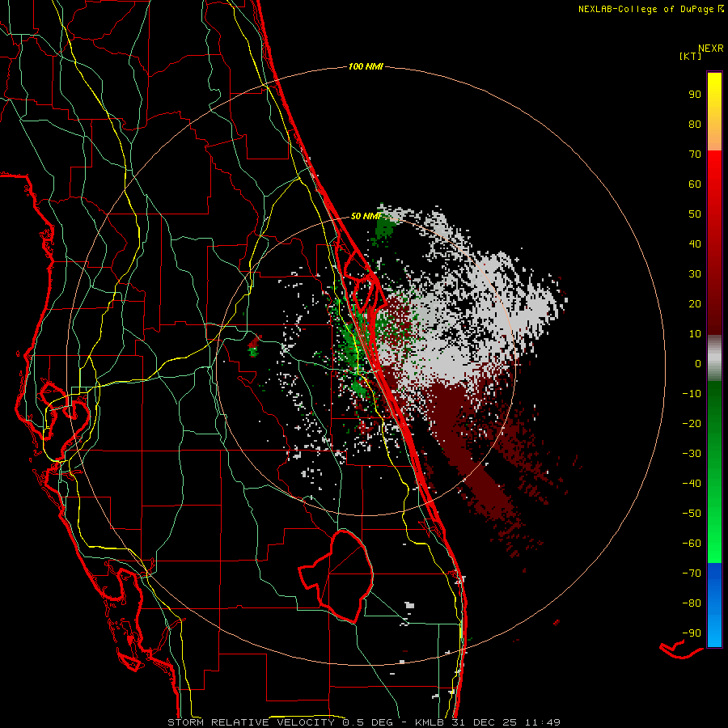Click the KMLB radar site identifier
This screenshot has height=728, width=728.
pyautogui.click(x=429, y=722)
